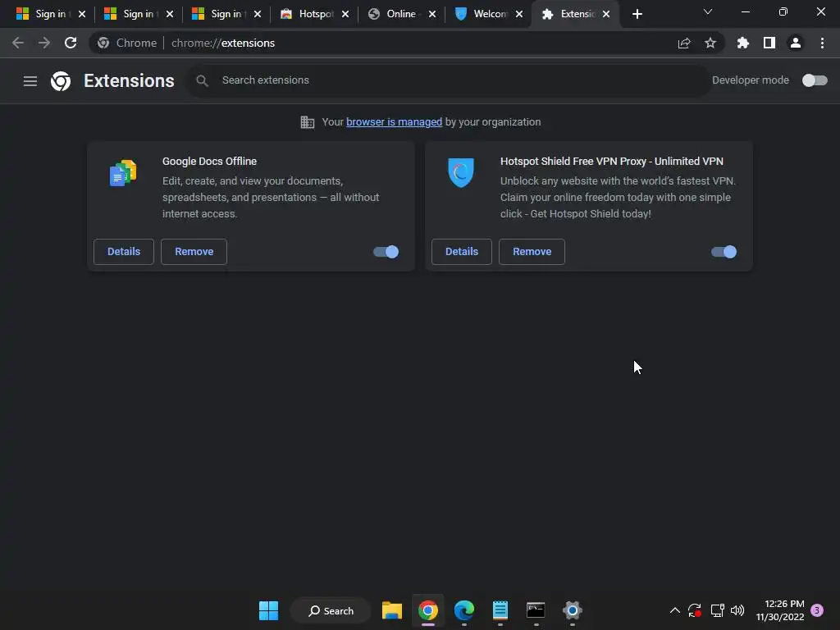
Task: Disable the Google Docs Offline extension toggle
Action: 386,252
